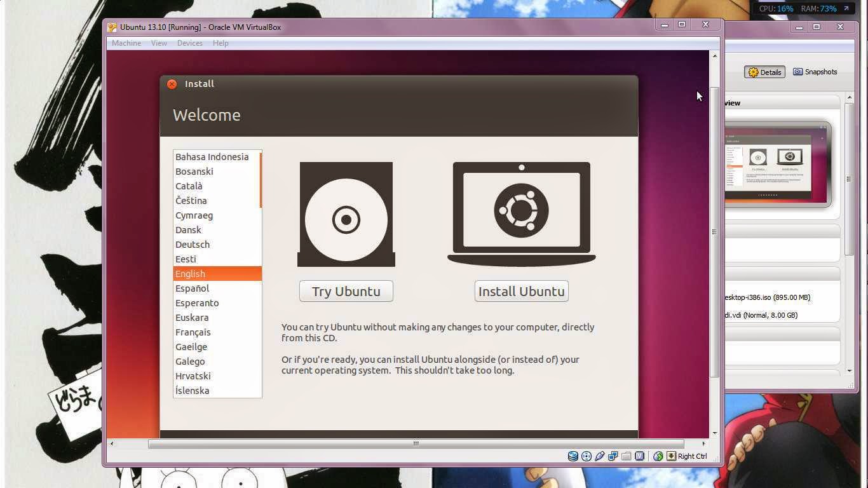Click the laptop image above Install Ubuntu
The image size is (868, 488).
[x=522, y=214]
